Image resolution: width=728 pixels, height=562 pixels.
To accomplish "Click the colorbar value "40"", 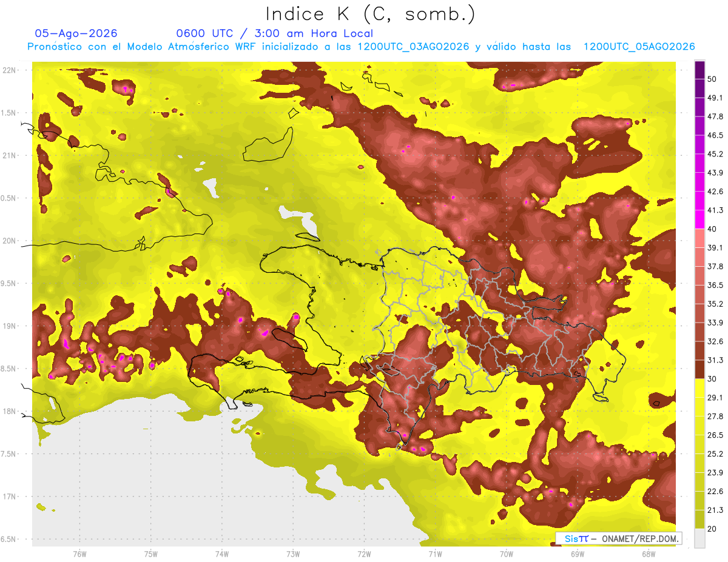I will coord(713,229).
